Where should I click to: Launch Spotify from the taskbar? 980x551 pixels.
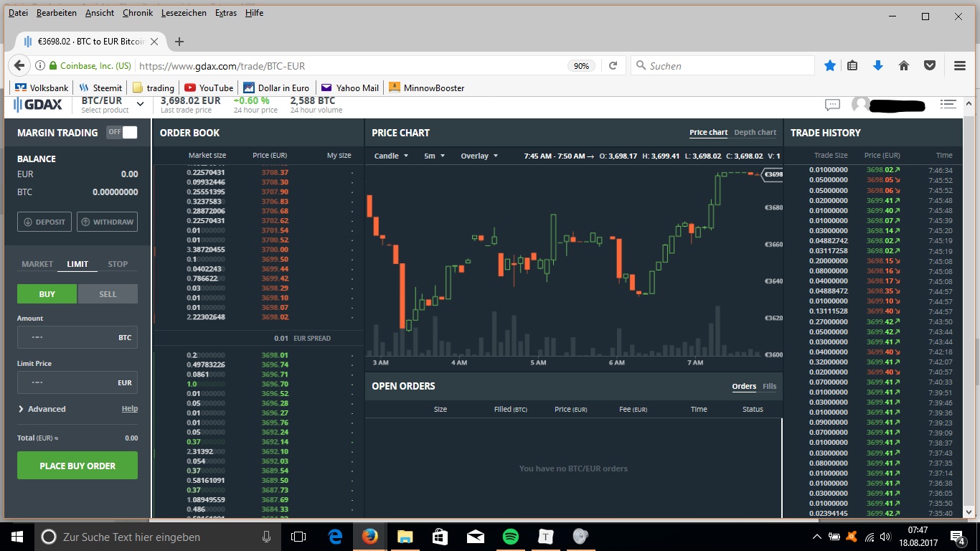point(509,536)
